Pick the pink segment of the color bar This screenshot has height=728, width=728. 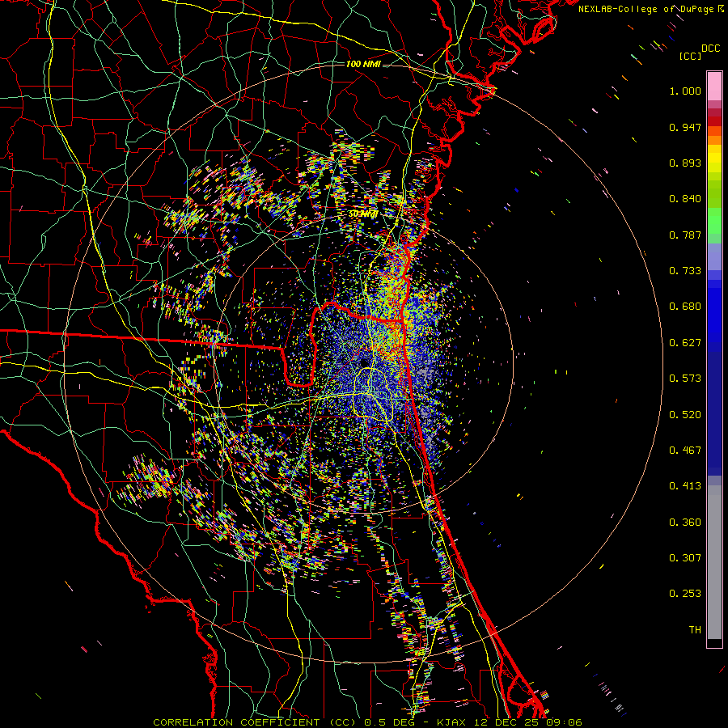[714, 87]
